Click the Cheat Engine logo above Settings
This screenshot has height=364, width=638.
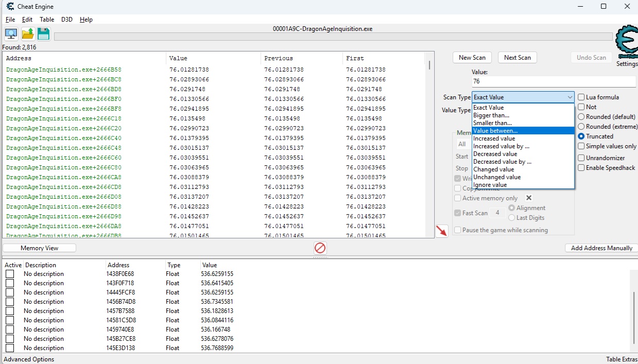coord(626,42)
